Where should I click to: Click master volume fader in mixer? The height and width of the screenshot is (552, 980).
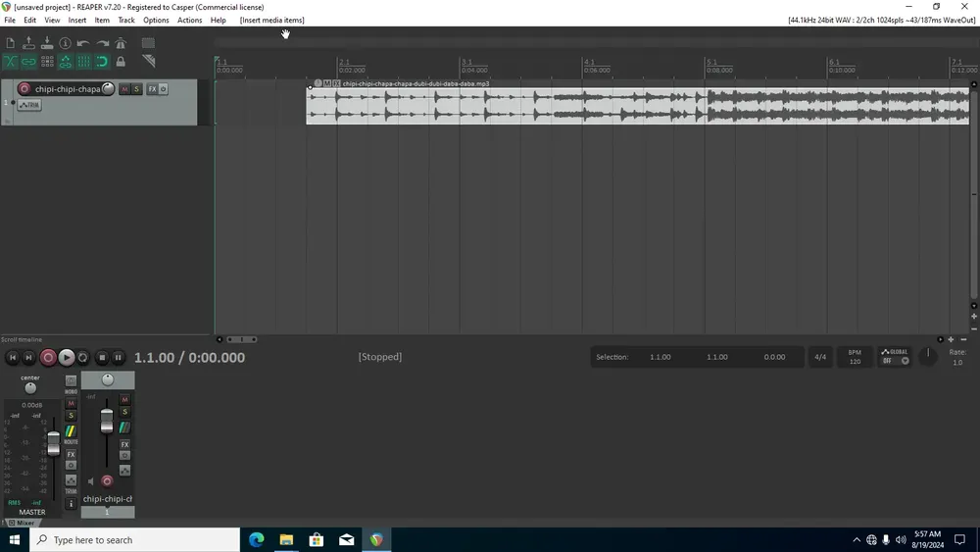tap(54, 443)
